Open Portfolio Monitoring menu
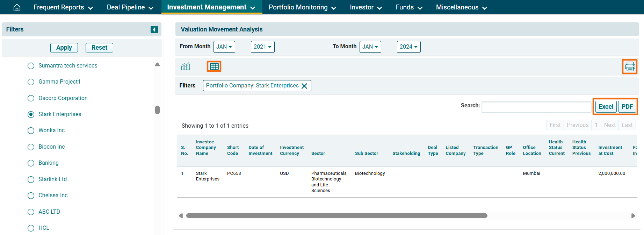Screen dimensions: 644x235 point(302,7)
